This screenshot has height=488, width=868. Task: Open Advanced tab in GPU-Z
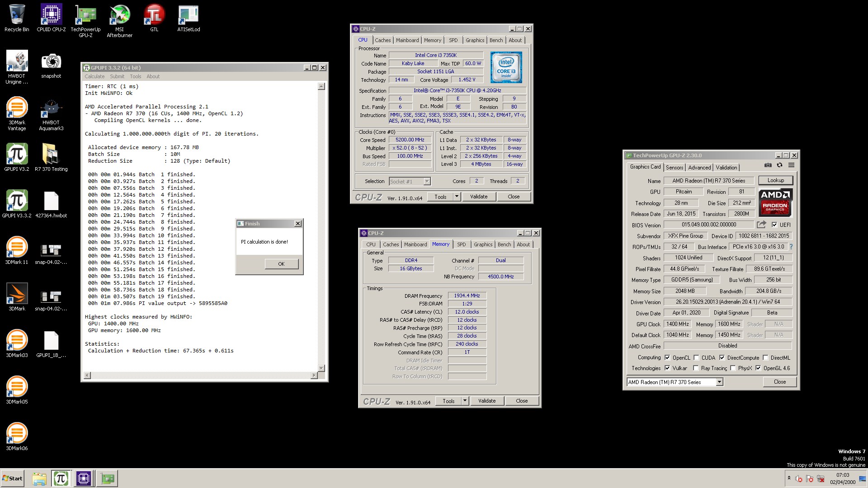(699, 168)
